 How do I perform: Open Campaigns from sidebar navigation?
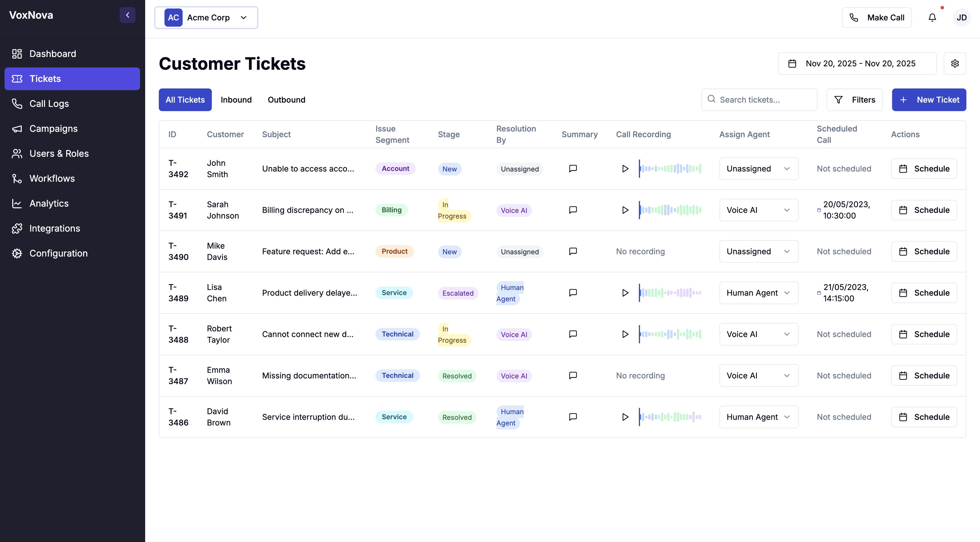pyautogui.click(x=53, y=129)
